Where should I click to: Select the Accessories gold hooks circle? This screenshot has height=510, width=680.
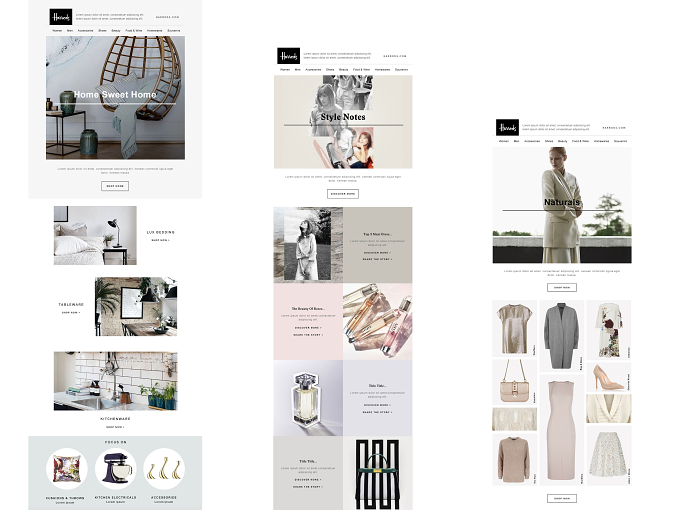point(164,469)
